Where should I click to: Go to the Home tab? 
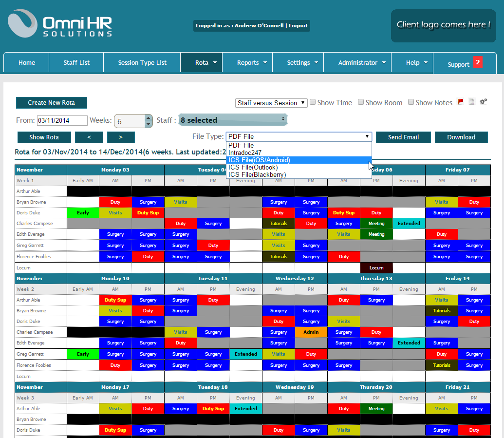click(27, 63)
